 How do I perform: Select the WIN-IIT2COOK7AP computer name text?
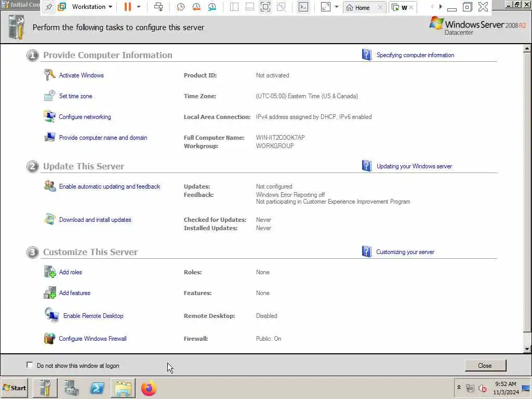280,137
